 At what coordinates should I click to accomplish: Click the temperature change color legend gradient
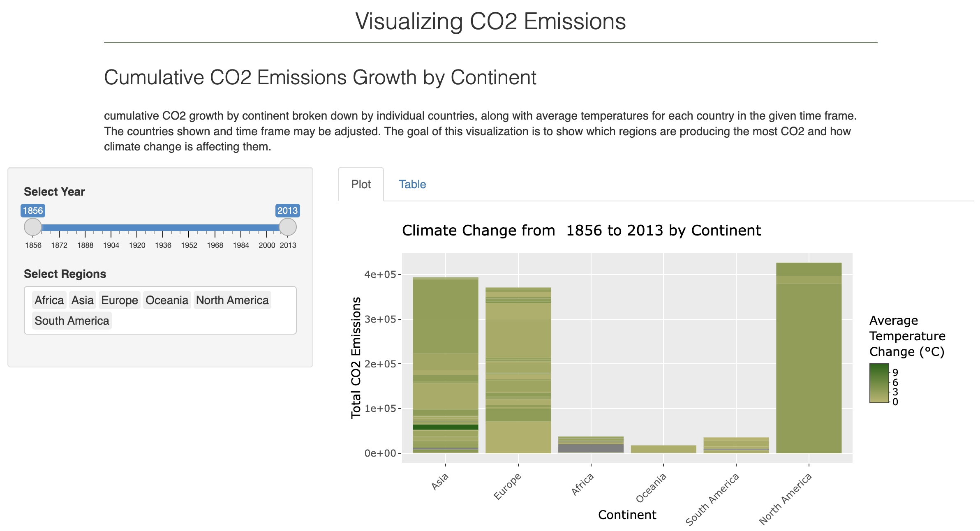[x=879, y=383]
